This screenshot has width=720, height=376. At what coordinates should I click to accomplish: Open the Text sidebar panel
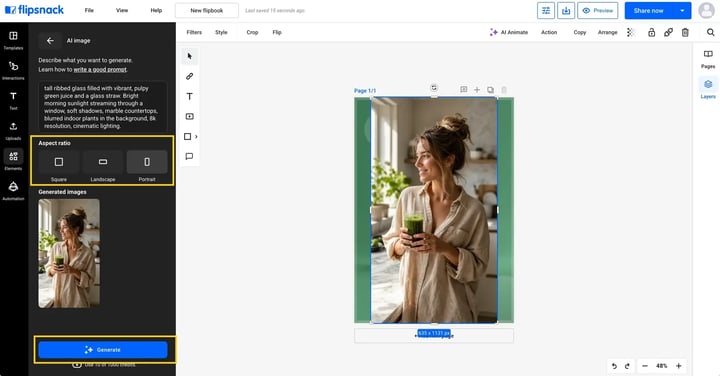tap(13, 101)
